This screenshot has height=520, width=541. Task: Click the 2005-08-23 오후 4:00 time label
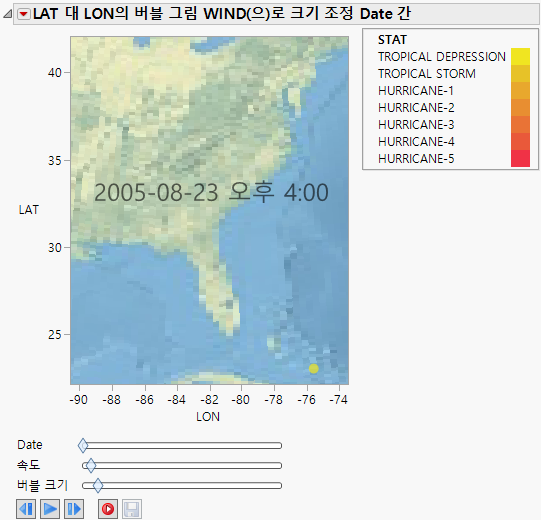click(211, 192)
